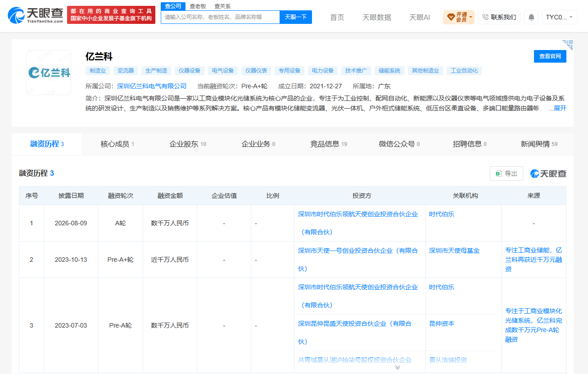Open 时代伯乐 related institution in row 1
Viewport: 588px width, 374px height.
442,214
